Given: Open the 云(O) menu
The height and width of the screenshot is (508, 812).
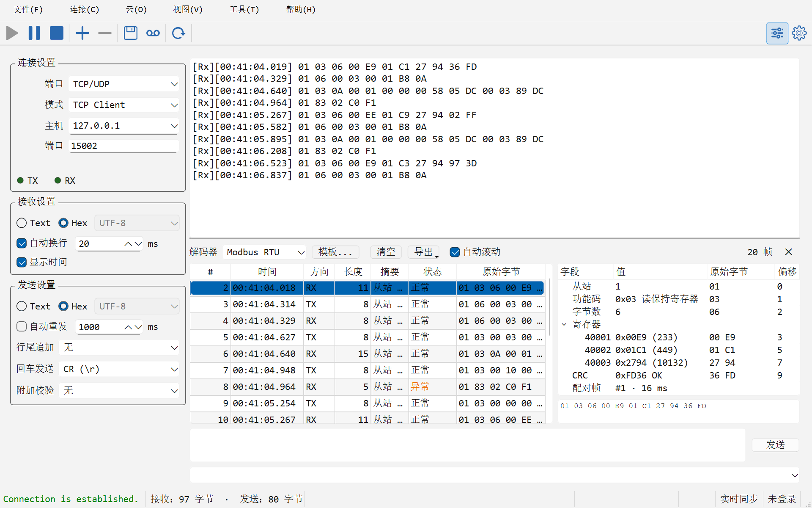Looking at the screenshot, I should pyautogui.click(x=136, y=9).
